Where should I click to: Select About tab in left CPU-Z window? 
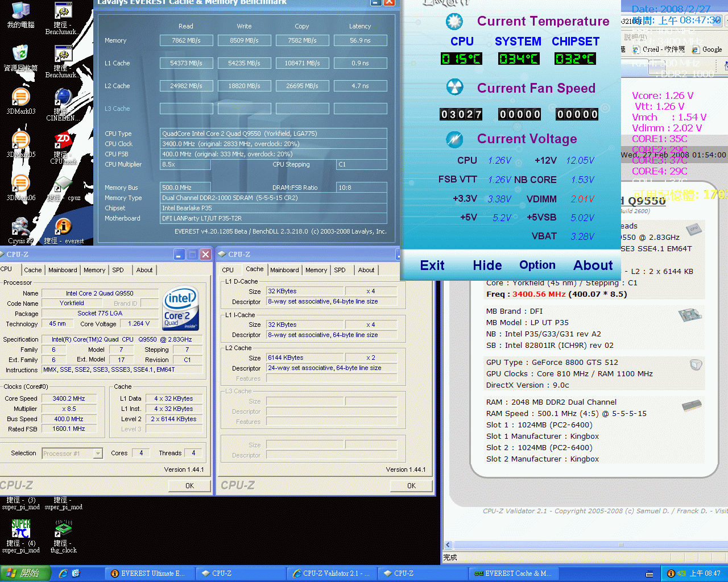(x=144, y=270)
